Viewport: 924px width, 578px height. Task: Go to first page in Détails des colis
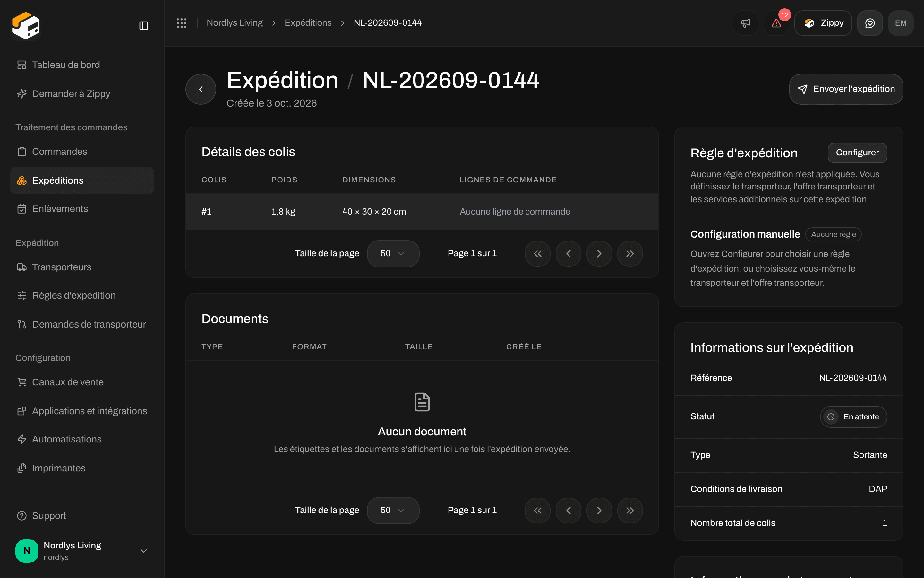(x=538, y=253)
